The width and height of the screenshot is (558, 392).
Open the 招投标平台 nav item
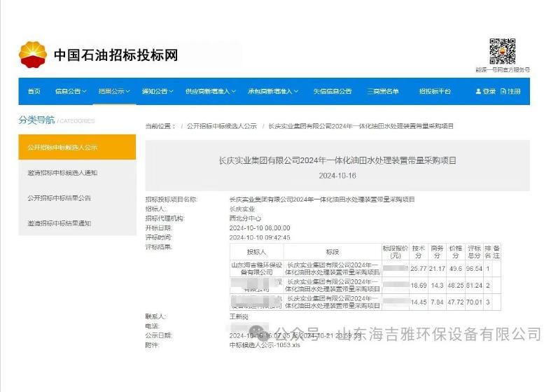tap(435, 92)
